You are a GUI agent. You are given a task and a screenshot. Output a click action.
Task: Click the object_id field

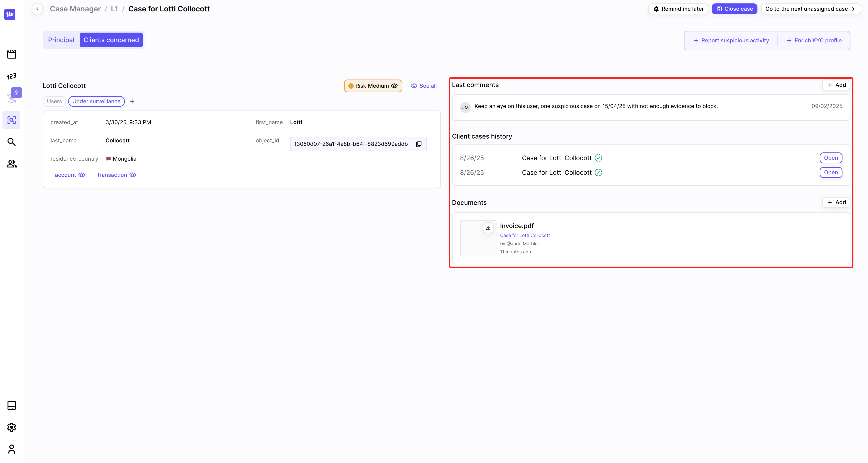coord(358,144)
